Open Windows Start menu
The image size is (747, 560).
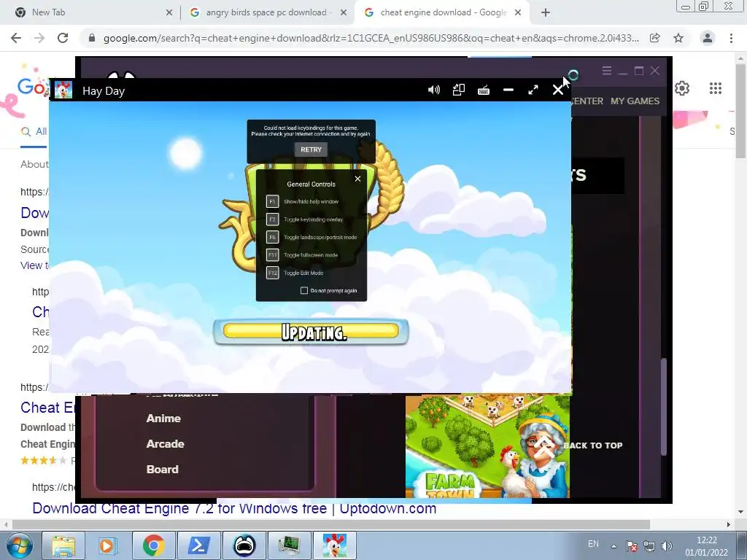click(19, 545)
